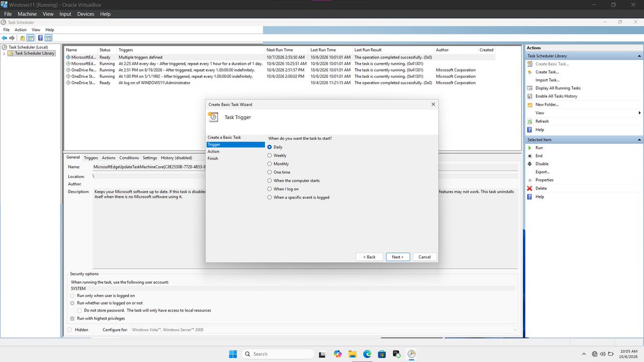Viewport: 644px width, 362px height.
Task: Click the End stop-square icon
Action: 530,156
